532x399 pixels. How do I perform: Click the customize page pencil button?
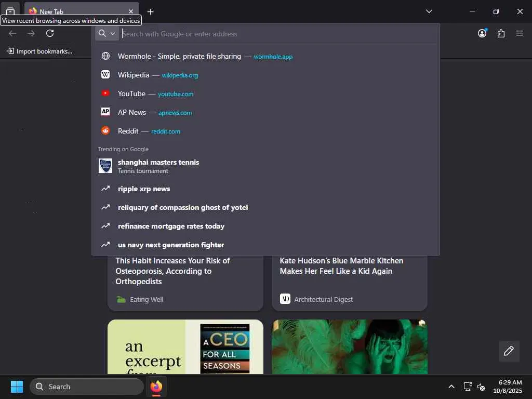pos(509,351)
